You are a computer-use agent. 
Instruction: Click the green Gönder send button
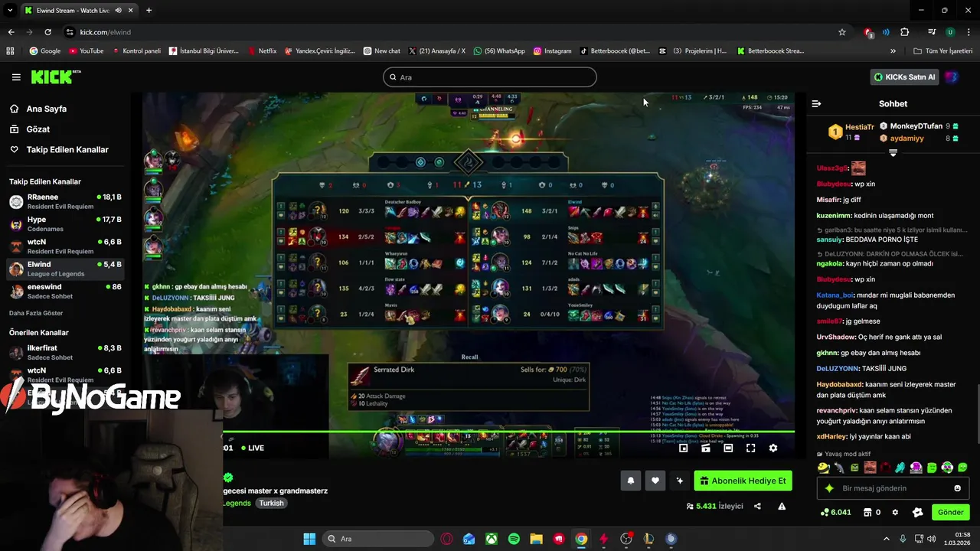point(950,512)
